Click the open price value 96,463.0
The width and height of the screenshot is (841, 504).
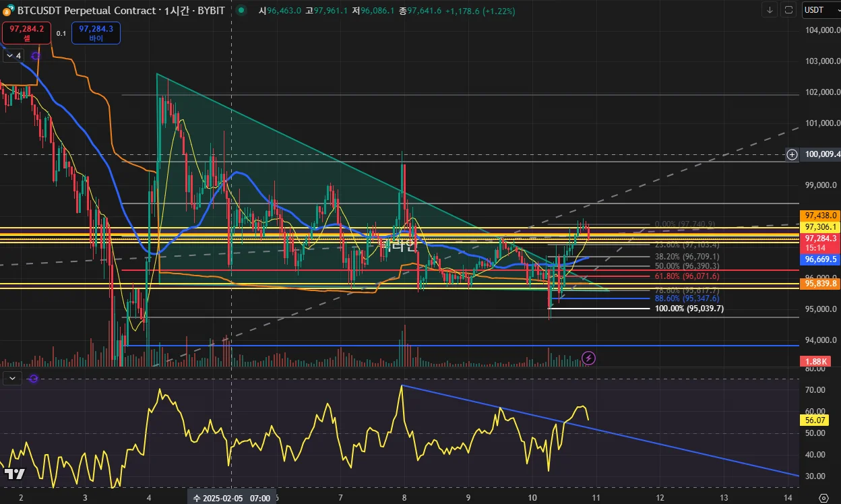[x=283, y=10]
